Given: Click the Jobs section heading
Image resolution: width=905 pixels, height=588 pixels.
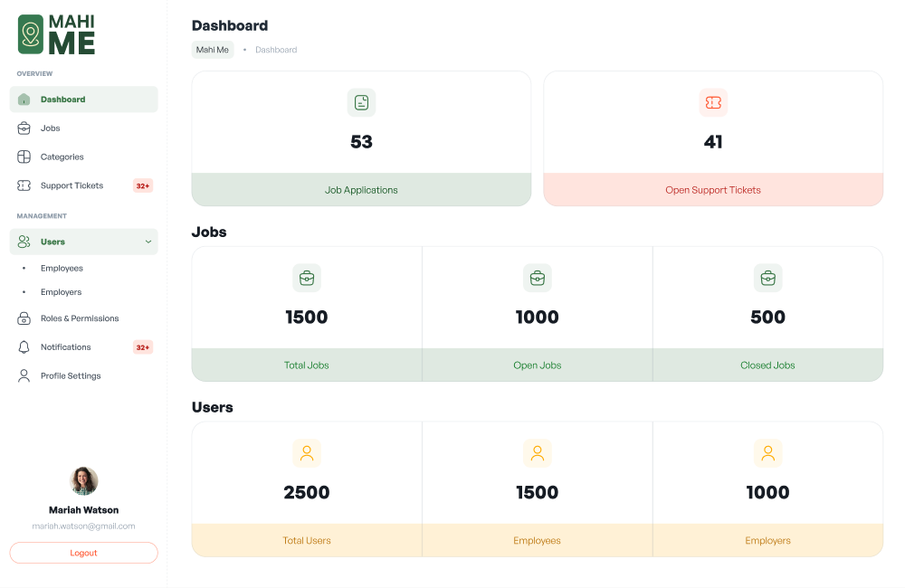Looking at the screenshot, I should point(209,232).
